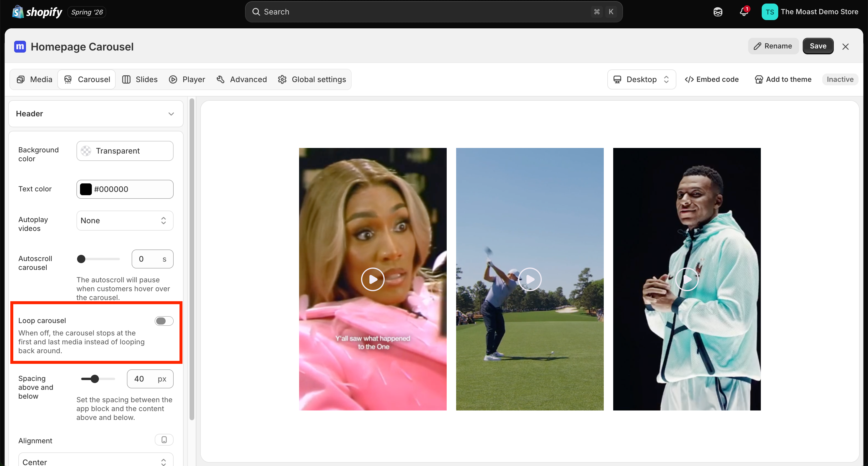Screen dimensions: 868x466
Task: Switch to the Advanced tab
Action: pyautogui.click(x=242, y=79)
